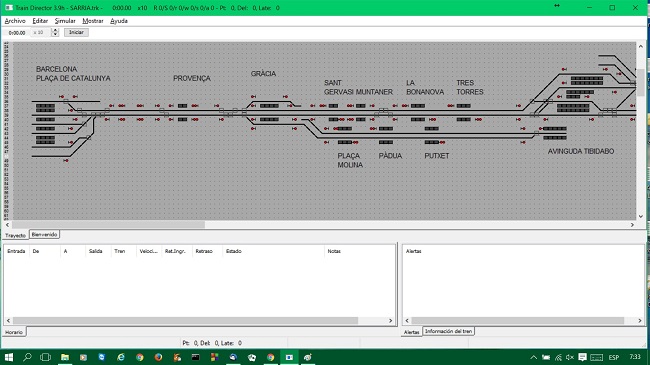Open Microsoft Edge taskbar icon
Image resolution: width=650 pixels, height=365 pixels.
pyautogui.click(x=121, y=357)
